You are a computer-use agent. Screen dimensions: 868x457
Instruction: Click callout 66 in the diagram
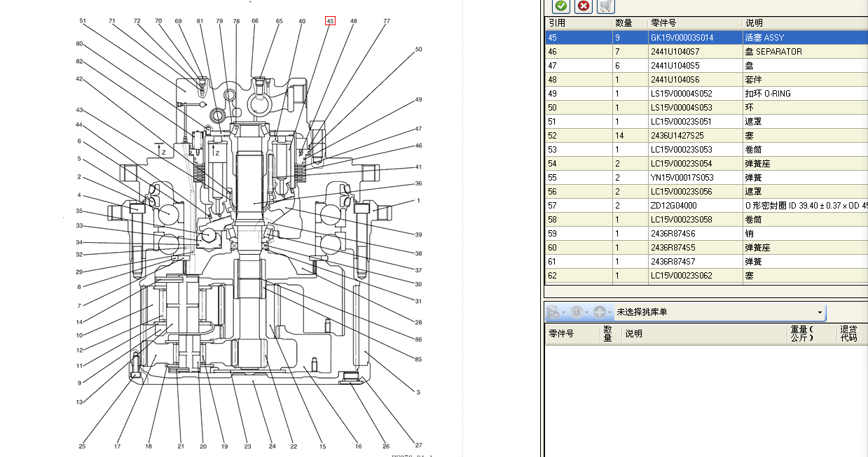[x=255, y=21]
